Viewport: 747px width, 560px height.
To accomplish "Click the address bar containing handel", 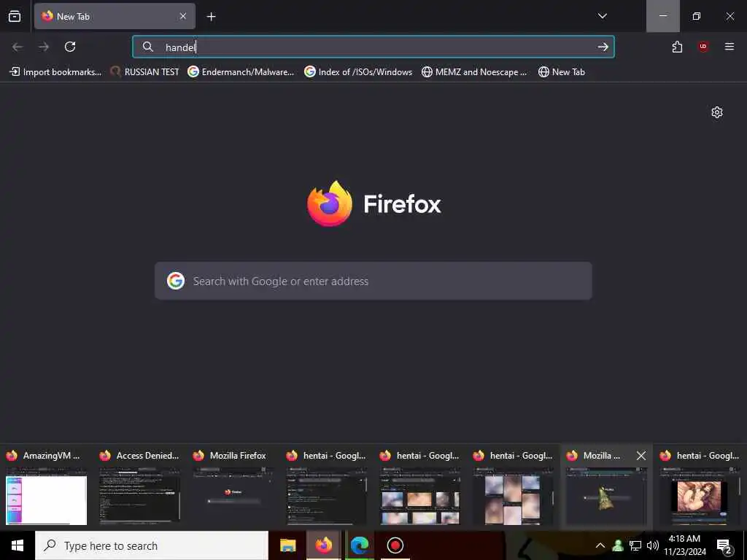I will 373,47.
